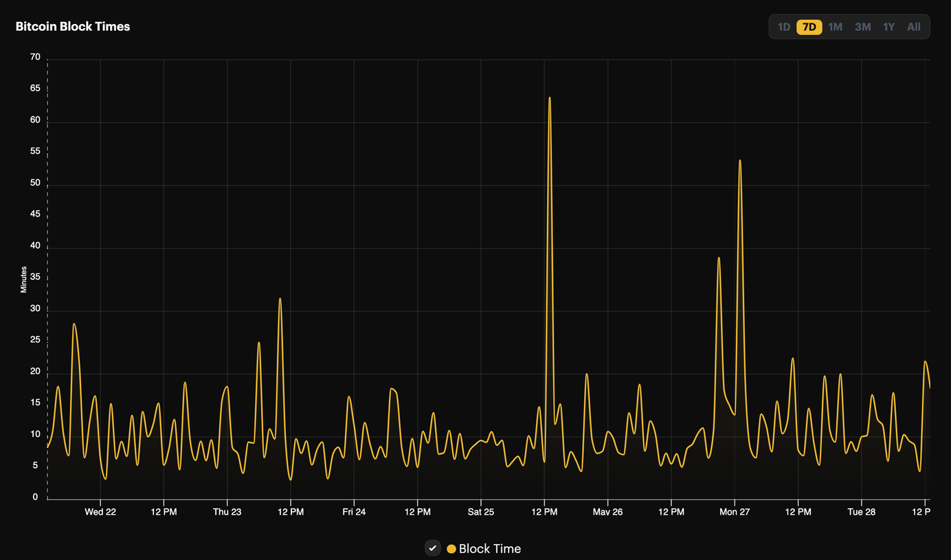
Task: Click the Bitcoin Block Times title
Action: (x=73, y=26)
